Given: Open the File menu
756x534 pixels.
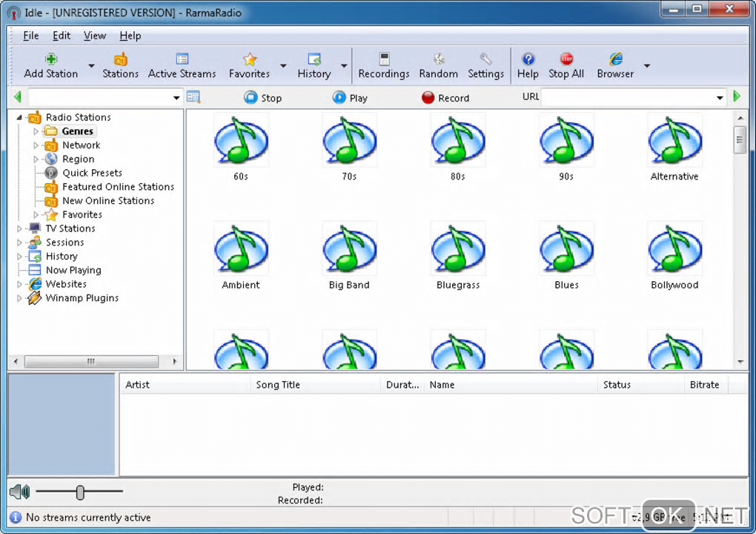Looking at the screenshot, I should 31,36.
